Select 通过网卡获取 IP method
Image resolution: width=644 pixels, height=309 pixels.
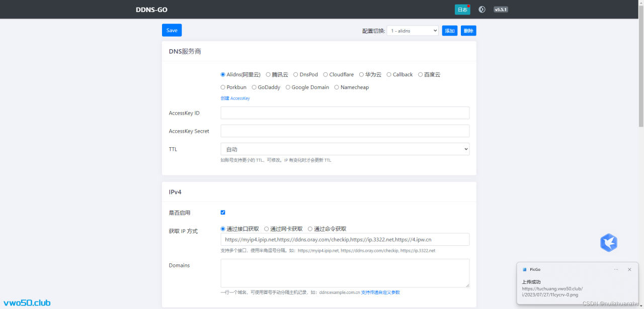click(x=267, y=229)
